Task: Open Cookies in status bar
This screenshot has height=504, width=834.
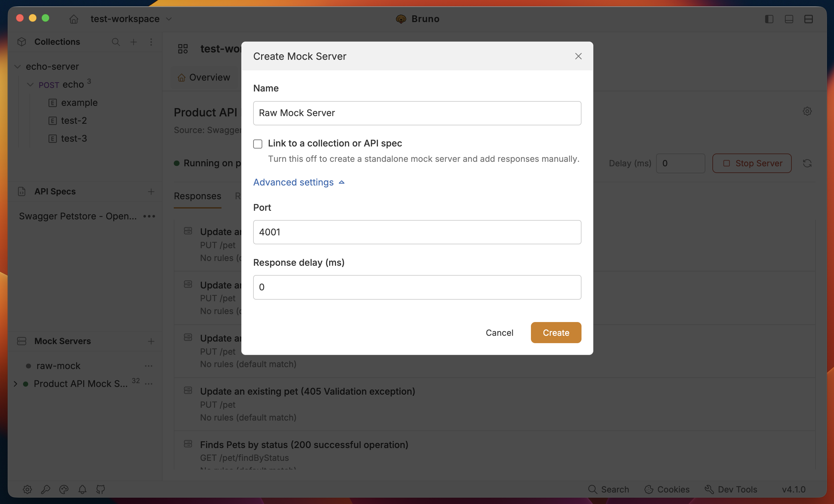Action: (x=667, y=490)
